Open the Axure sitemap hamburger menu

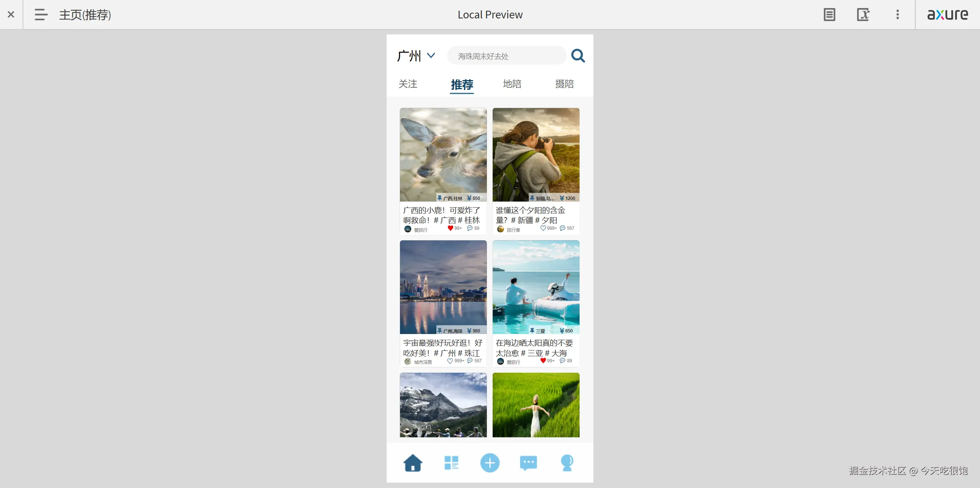coord(41,15)
